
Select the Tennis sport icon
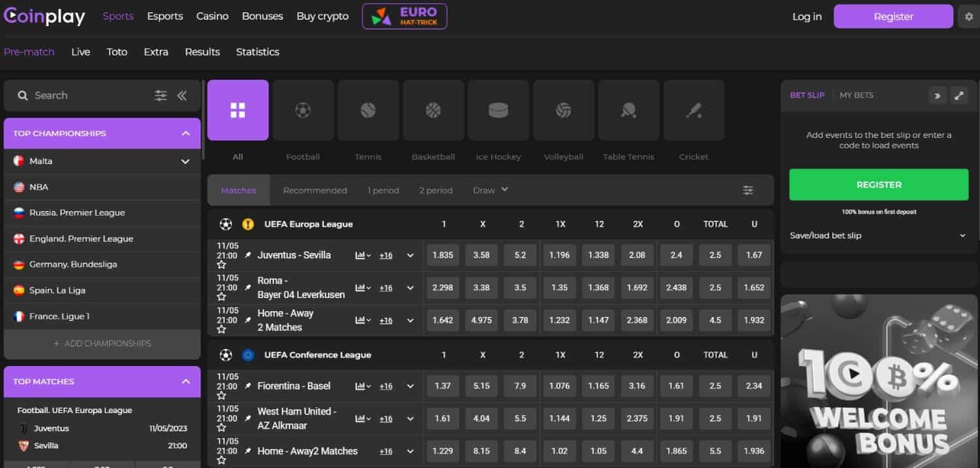[368, 110]
